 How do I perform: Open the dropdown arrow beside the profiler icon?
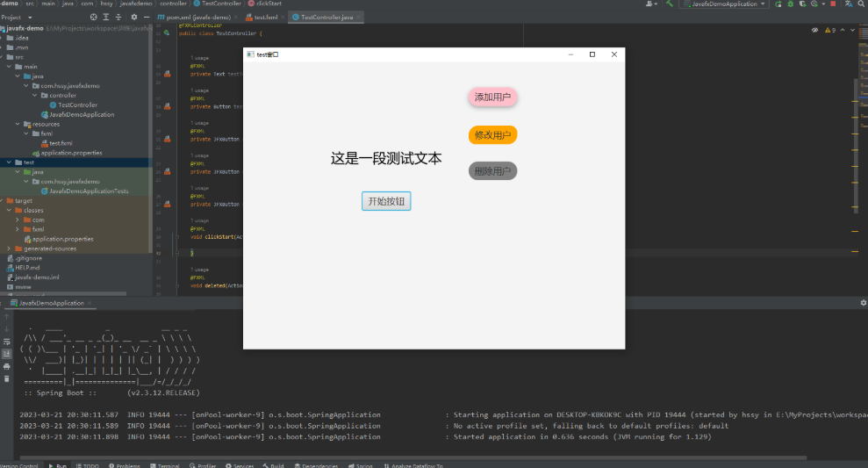tap(822, 4)
